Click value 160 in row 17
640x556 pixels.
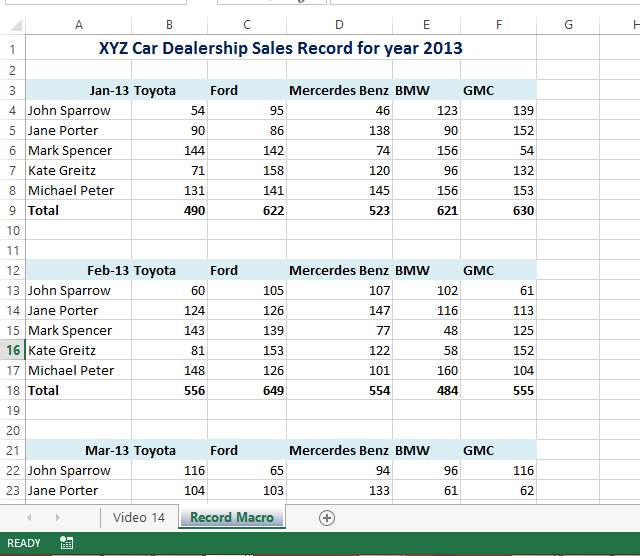point(426,370)
